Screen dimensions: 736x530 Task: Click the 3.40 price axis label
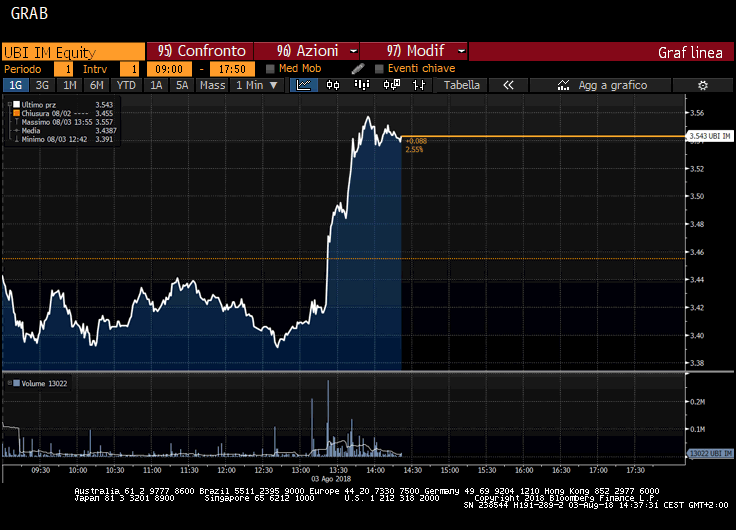point(697,335)
